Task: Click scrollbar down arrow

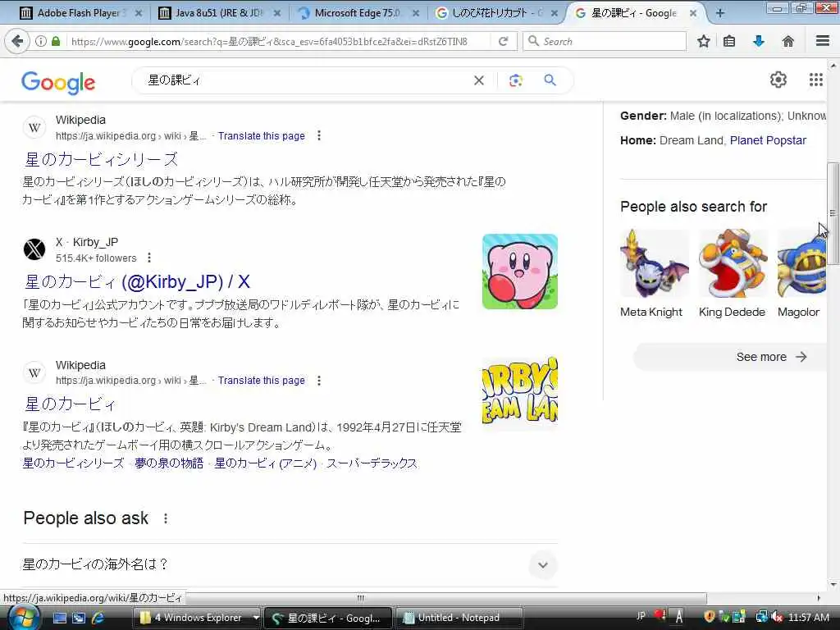Action: click(x=833, y=585)
